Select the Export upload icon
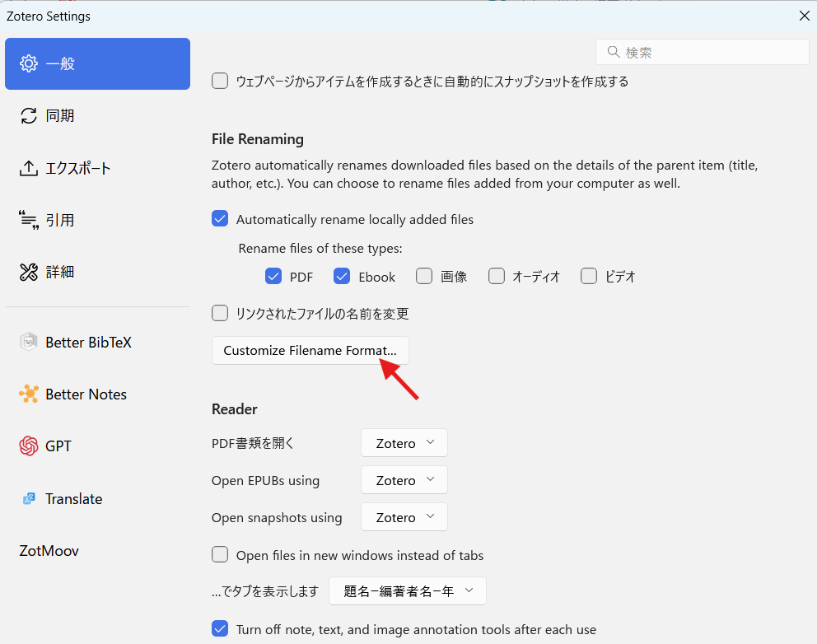This screenshot has width=817, height=644. click(29, 169)
